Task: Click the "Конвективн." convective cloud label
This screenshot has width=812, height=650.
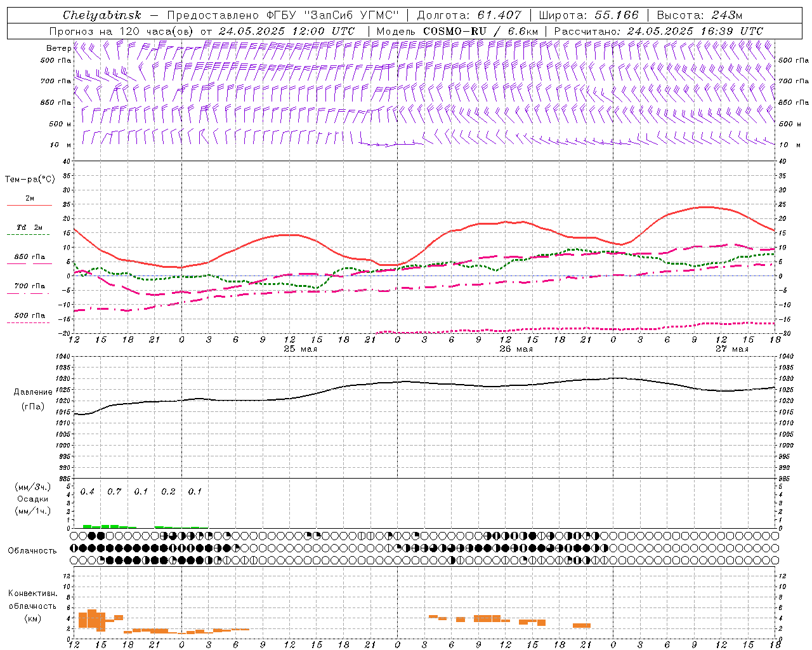Action: tap(32, 594)
